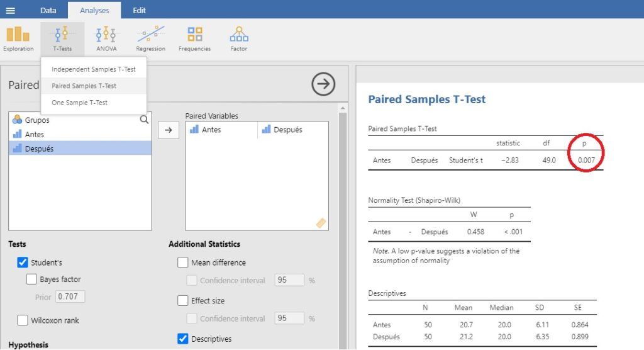Click the search magnifier in variable list
The width and height of the screenshot is (644, 350).
pyautogui.click(x=144, y=120)
